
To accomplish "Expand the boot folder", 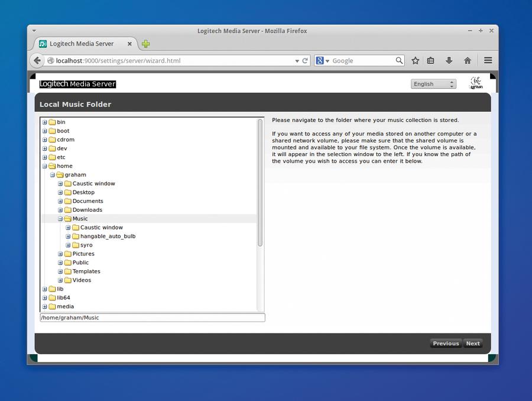I will 44,131.
